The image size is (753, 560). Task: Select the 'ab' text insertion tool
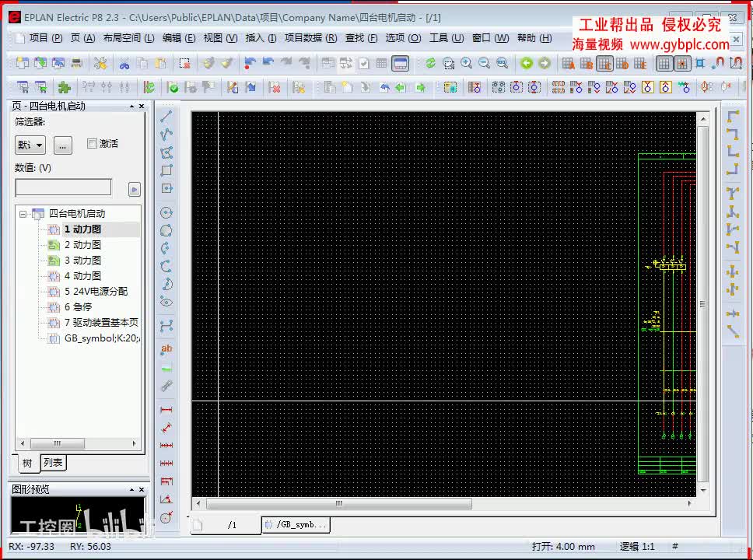(x=166, y=349)
